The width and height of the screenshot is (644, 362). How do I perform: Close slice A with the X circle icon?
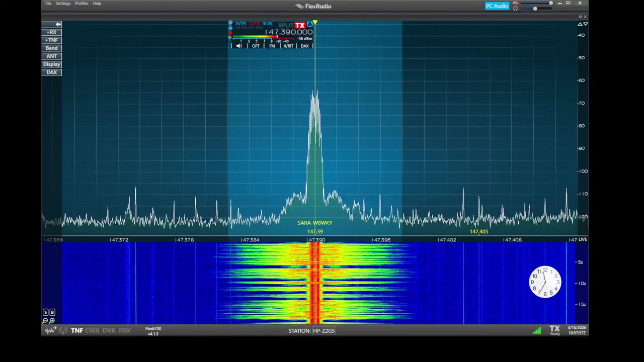tap(230, 23)
